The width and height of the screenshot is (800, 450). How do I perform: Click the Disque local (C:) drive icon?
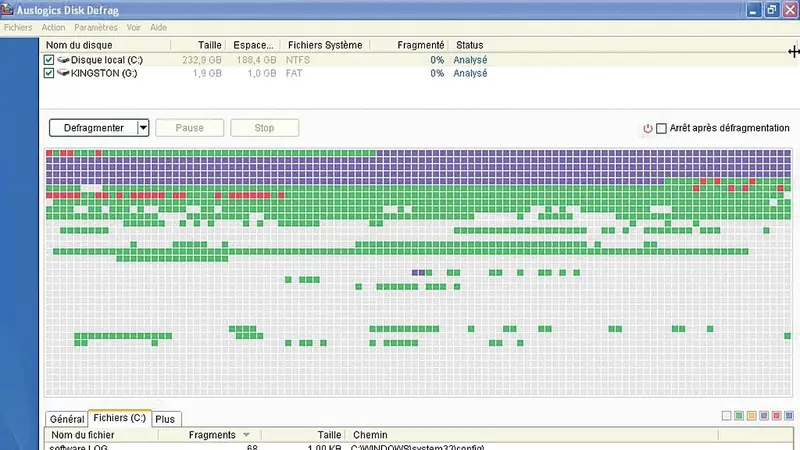tap(63, 60)
